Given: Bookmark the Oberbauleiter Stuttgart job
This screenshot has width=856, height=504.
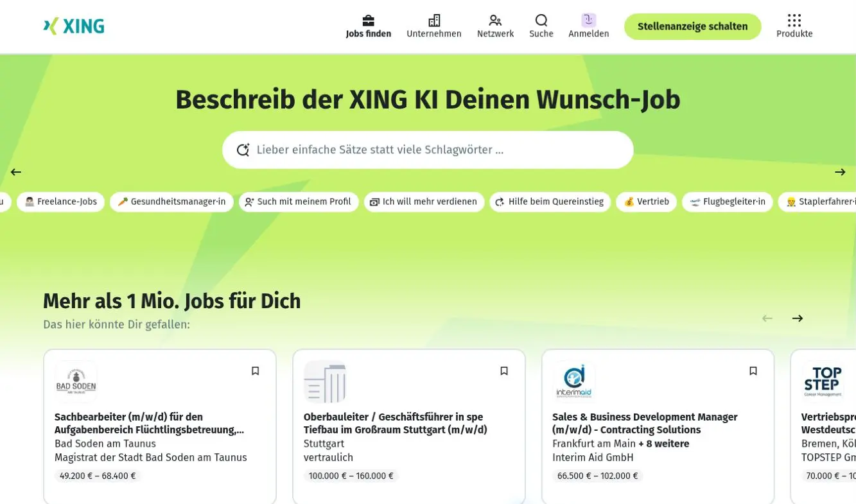Looking at the screenshot, I should coord(504,371).
